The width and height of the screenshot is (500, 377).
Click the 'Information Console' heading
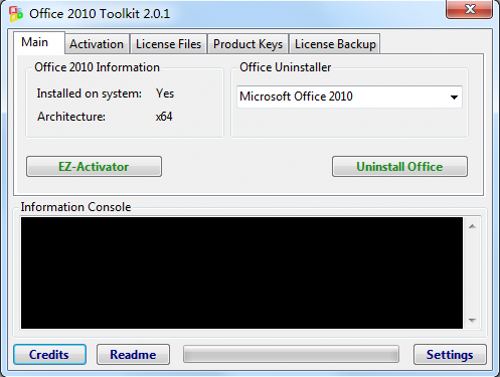[76, 207]
